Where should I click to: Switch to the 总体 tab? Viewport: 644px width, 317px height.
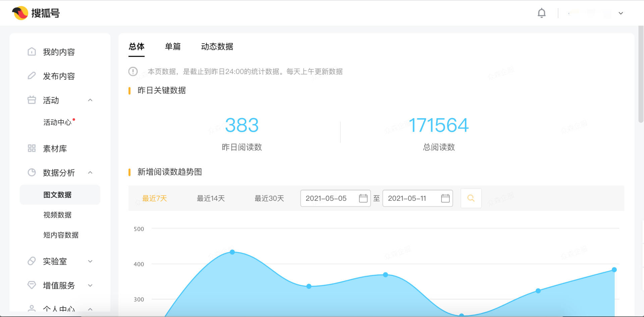137,47
